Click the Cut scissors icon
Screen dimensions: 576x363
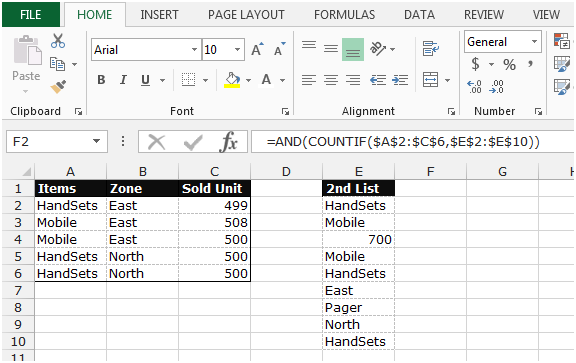[58, 41]
